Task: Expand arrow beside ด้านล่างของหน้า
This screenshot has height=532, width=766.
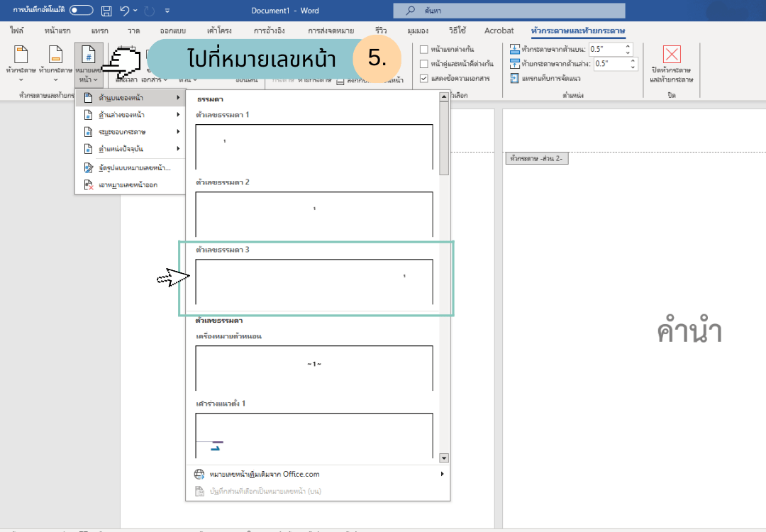Action: click(178, 115)
